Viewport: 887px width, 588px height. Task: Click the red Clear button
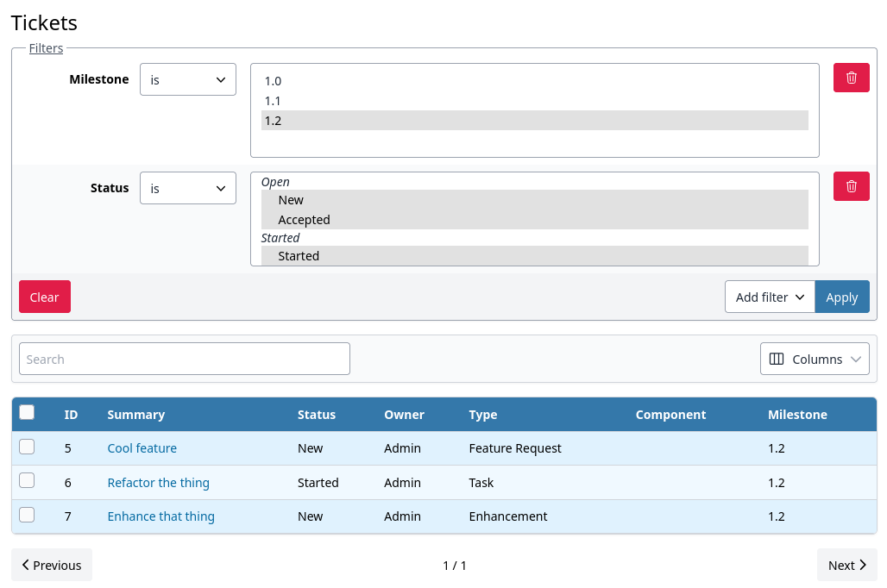click(45, 297)
